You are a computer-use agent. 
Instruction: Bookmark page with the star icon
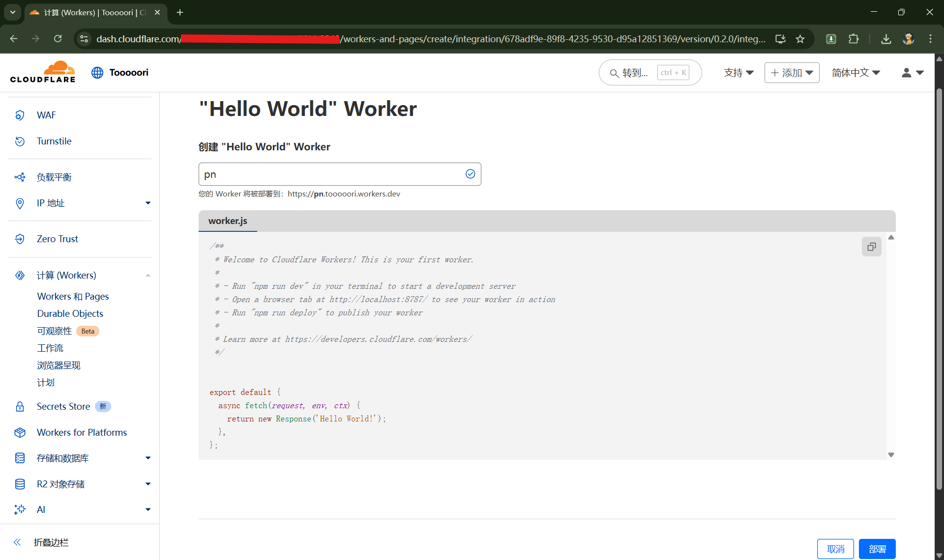point(800,39)
